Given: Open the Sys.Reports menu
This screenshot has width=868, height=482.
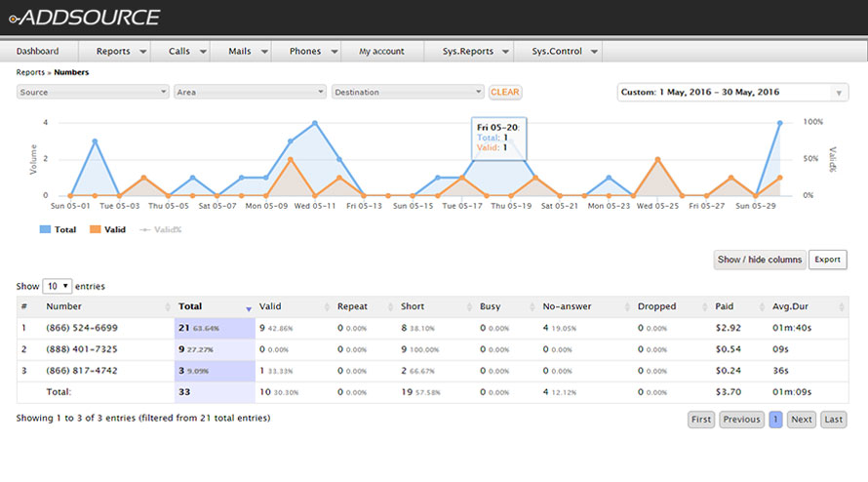Looking at the screenshot, I should pyautogui.click(x=468, y=51).
